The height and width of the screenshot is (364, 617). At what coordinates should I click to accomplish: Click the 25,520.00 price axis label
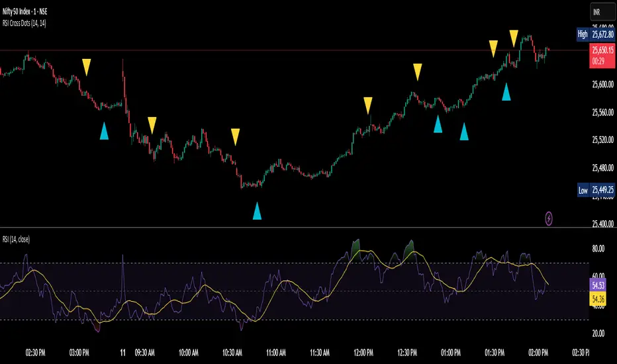click(602, 140)
